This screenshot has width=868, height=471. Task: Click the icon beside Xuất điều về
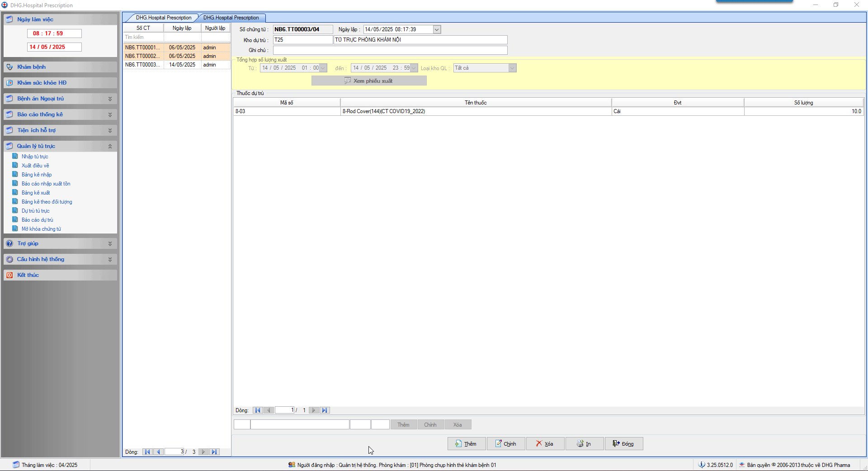click(x=15, y=165)
